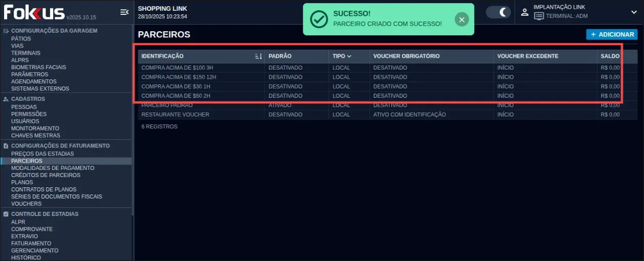Click the sidebar vertical scrollbar
Viewport: 644px width, 261px height.
132,128
